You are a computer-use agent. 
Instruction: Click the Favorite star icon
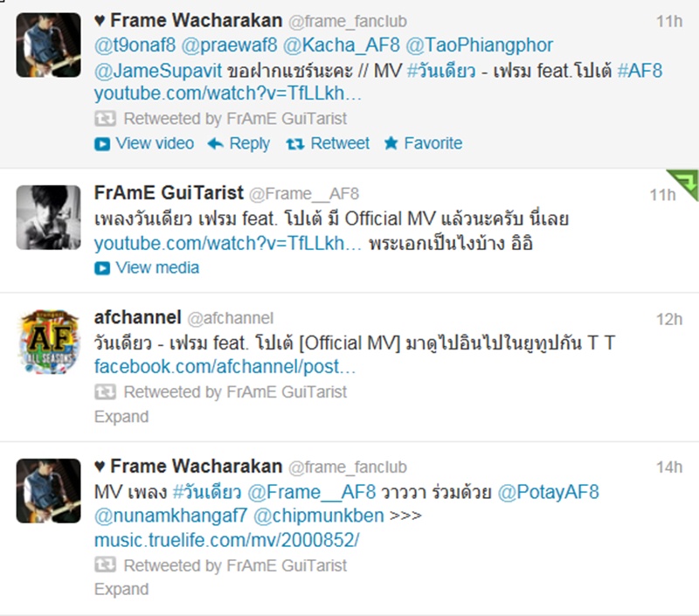click(391, 143)
